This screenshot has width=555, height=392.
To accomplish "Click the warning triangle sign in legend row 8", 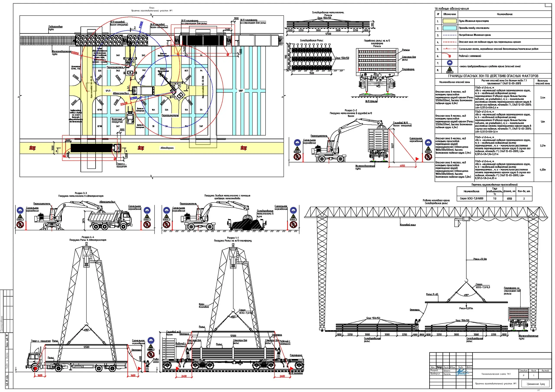I will pos(450,70).
